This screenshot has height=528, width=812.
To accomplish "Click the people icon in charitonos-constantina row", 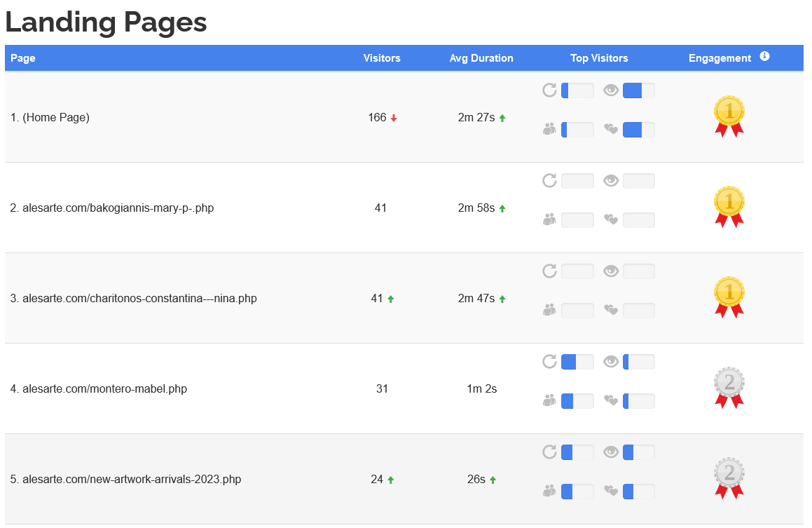I will [x=549, y=310].
